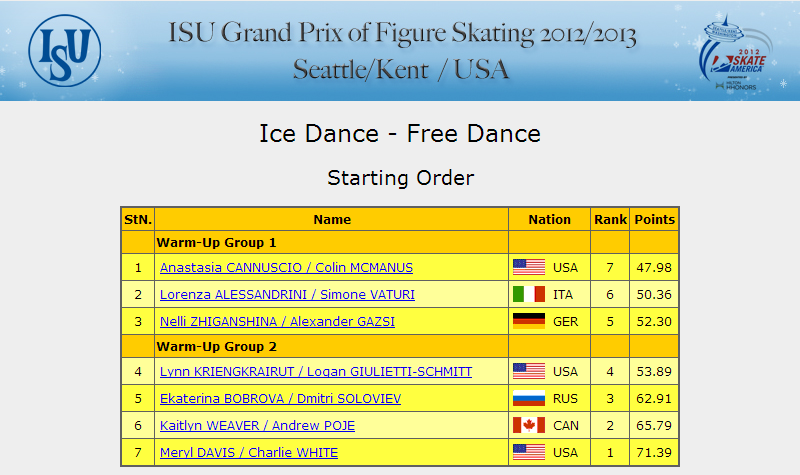Open Lynn KRIENGKRAIRUT / Logan GIULIETTI-SCHMITT link
Image resolution: width=800 pixels, height=475 pixels.
(316, 372)
